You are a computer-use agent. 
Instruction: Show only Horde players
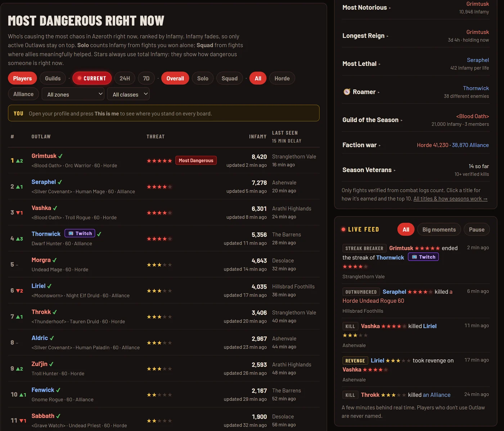282,78
